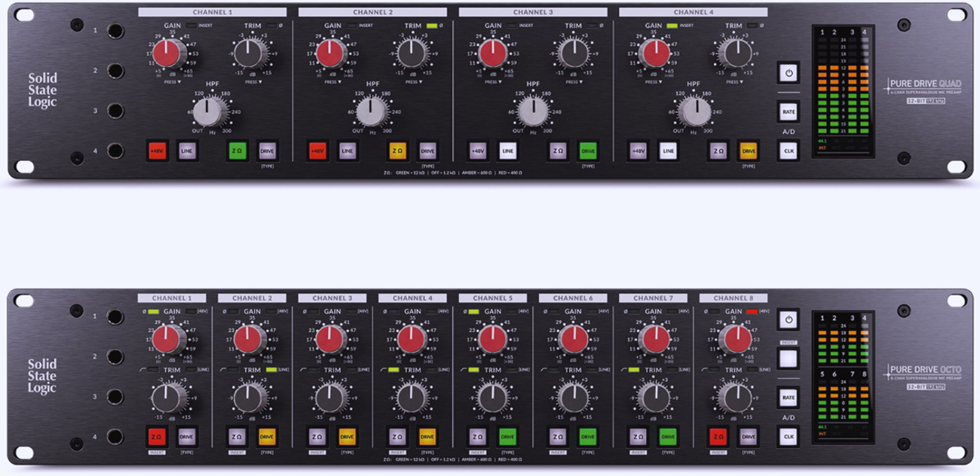
Task: Toggle Quad Channel 1 Z Ω impedance button
Action: pos(237,151)
